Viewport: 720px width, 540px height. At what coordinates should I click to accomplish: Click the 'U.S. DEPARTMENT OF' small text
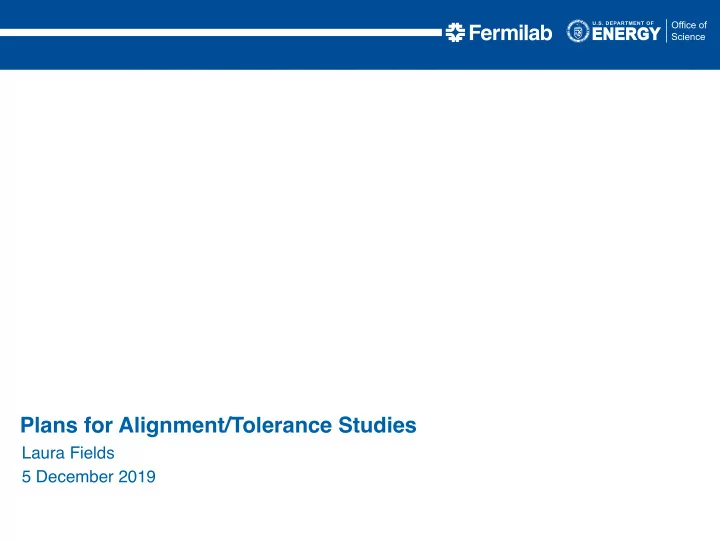[623, 23]
